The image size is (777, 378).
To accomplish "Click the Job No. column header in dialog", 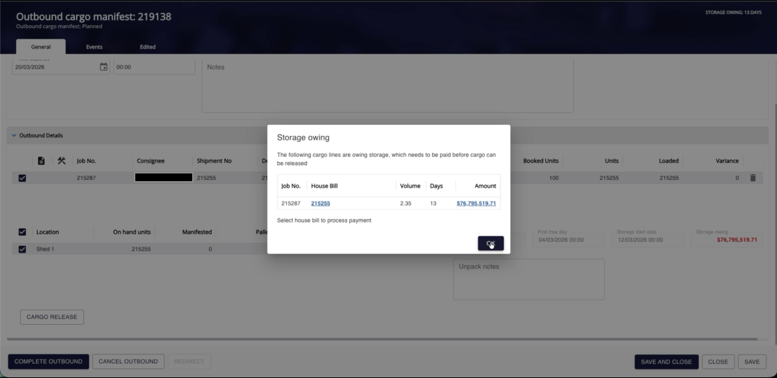I will click(x=291, y=186).
